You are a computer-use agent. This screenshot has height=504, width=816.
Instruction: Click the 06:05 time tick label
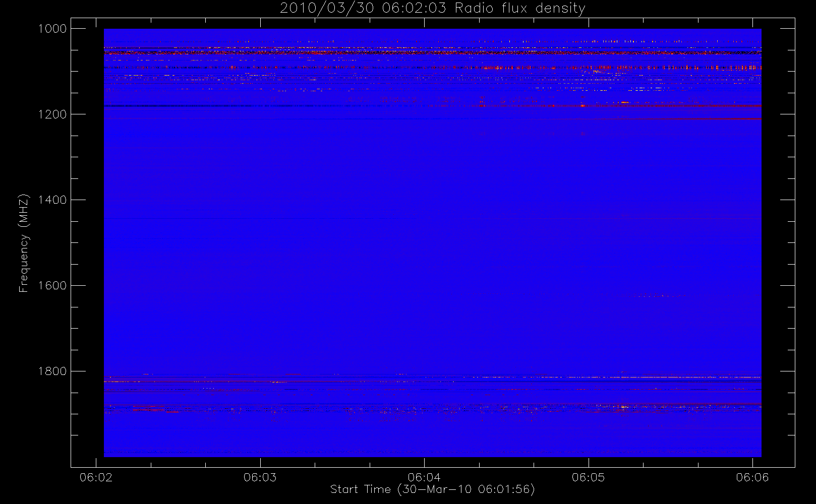pyautogui.click(x=588, y=477)
